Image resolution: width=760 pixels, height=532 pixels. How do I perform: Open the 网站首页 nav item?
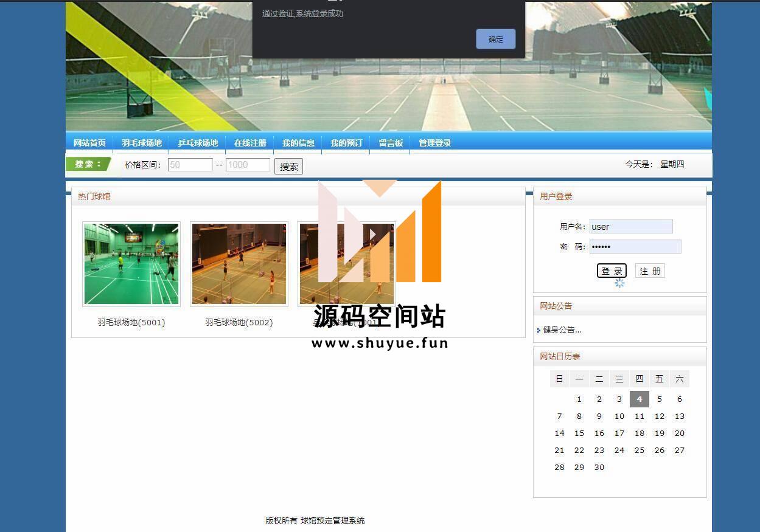[89, 143]
